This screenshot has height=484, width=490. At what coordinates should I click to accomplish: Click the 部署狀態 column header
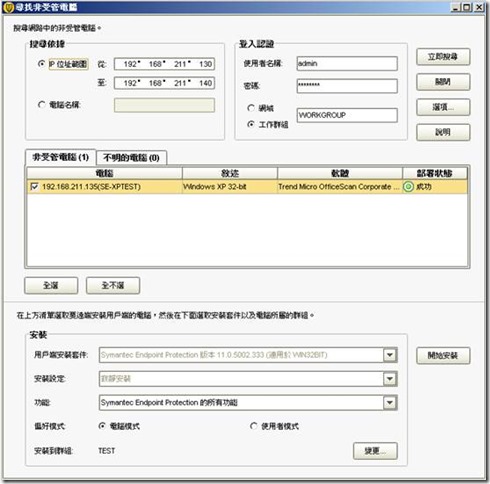click(435, 173)
